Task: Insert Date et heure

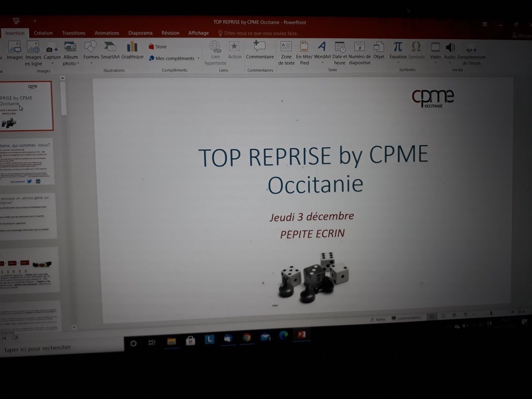Action: pyautogui.click(x=340, y=53)
